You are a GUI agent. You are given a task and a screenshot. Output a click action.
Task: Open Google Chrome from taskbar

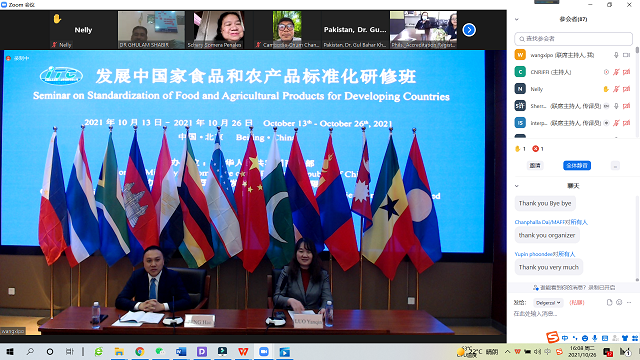point(140,351)
